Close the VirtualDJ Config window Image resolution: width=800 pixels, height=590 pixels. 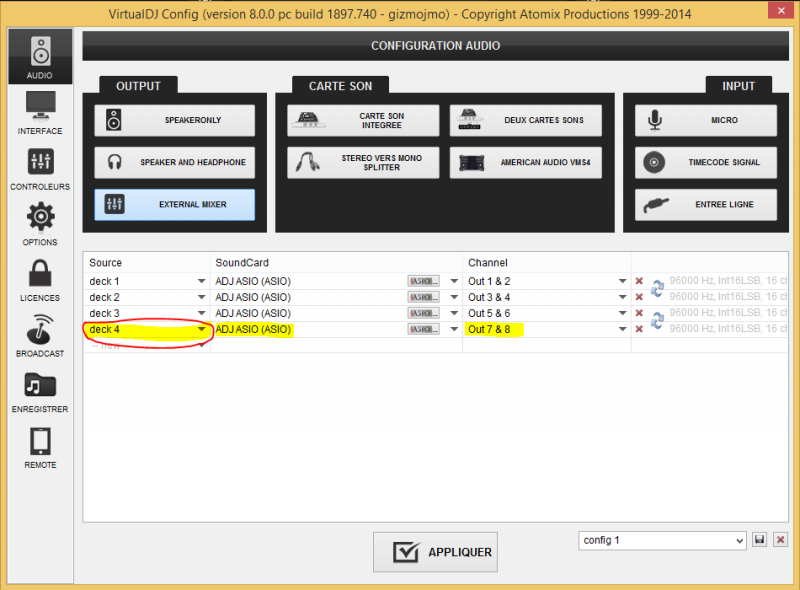[781, 10]
